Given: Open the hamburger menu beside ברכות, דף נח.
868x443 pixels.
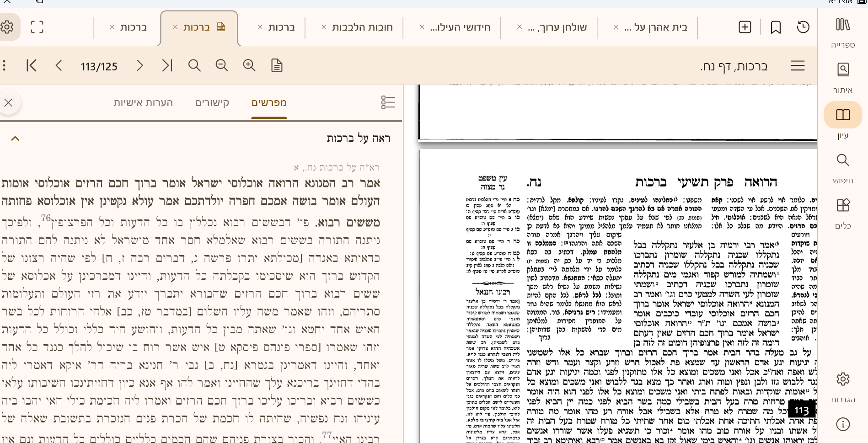Looking at the screenshot, I should (x=798, y=66).
